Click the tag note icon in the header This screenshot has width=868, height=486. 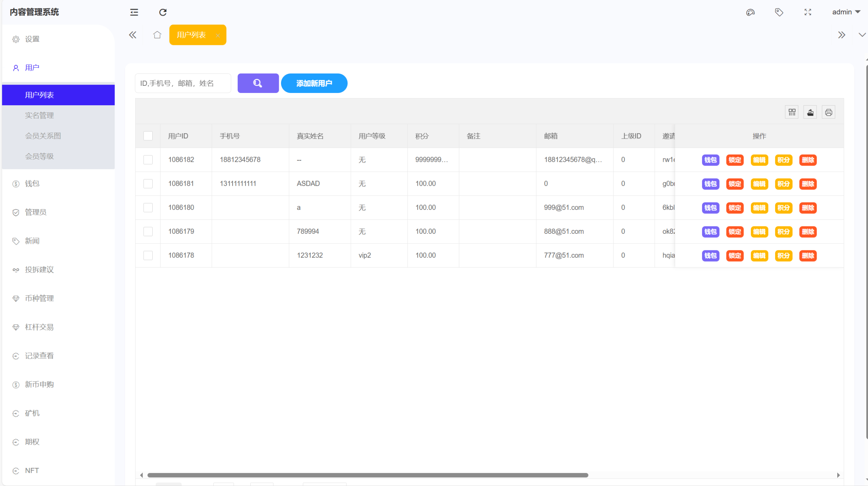coord(779,12)
